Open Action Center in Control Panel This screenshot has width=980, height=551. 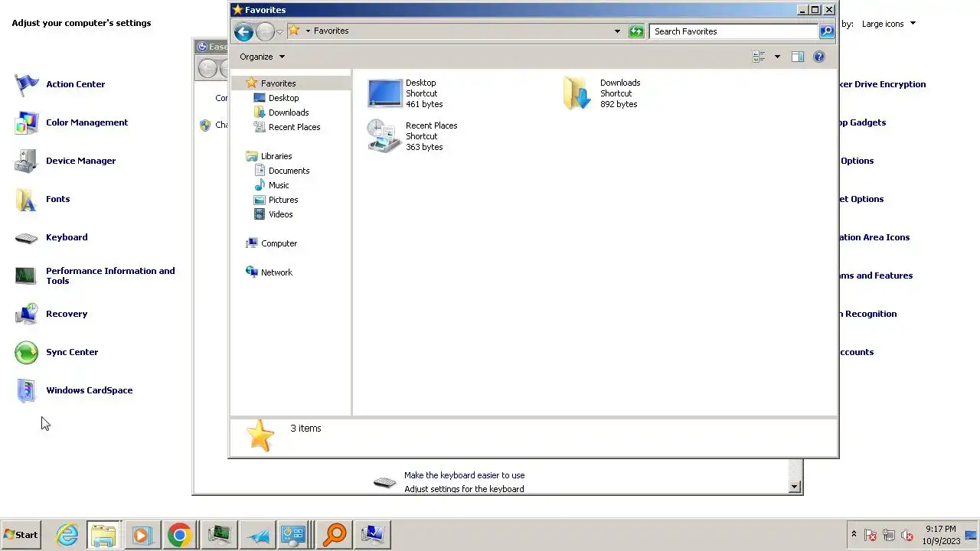(x=75, y=84)
